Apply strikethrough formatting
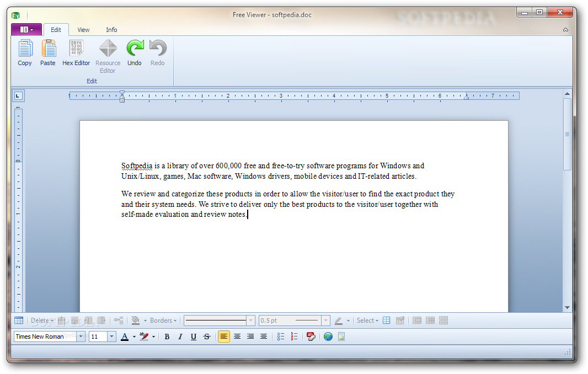 click(x=207, y=336)
